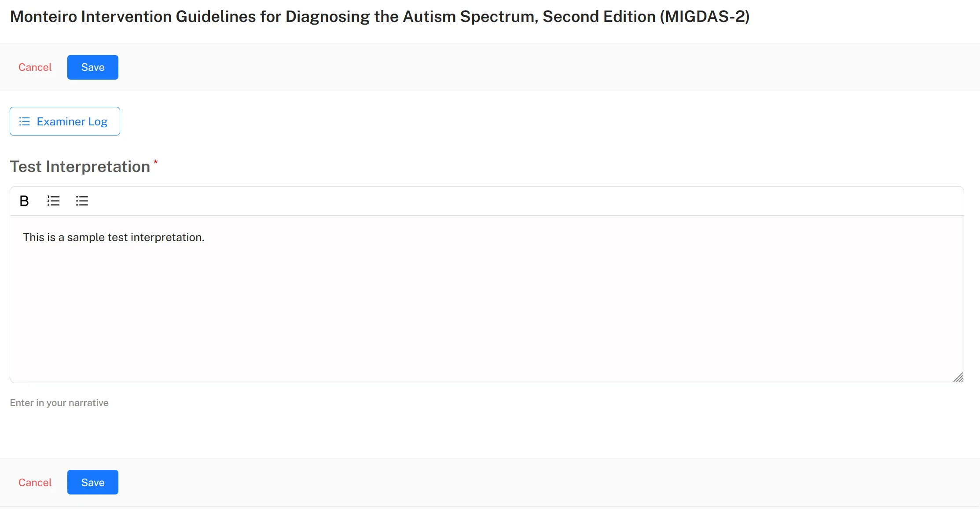This screenshot has height=509, width=980.
Task: Place cursor in sample test interpretation sentence
Action: click(x=114, y=237)
